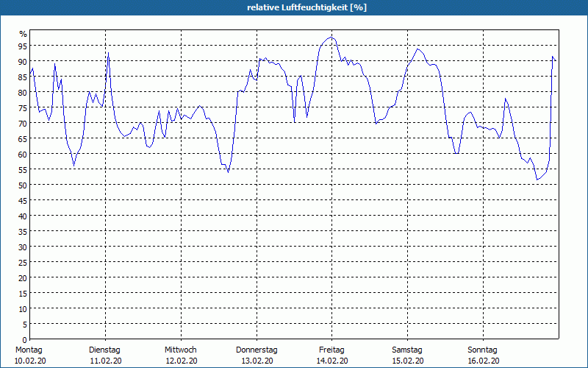
Task: Click the date label 10.02.20
Action: pos(30,361)
